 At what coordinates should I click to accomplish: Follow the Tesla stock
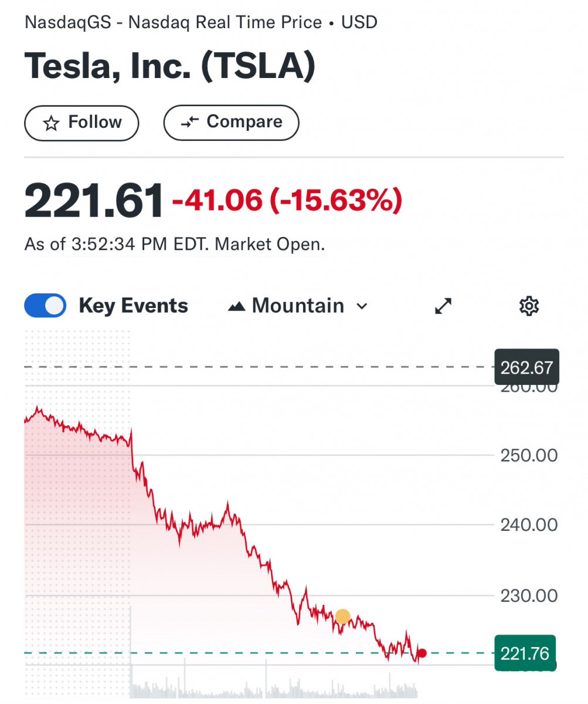[x=81, y=123]
